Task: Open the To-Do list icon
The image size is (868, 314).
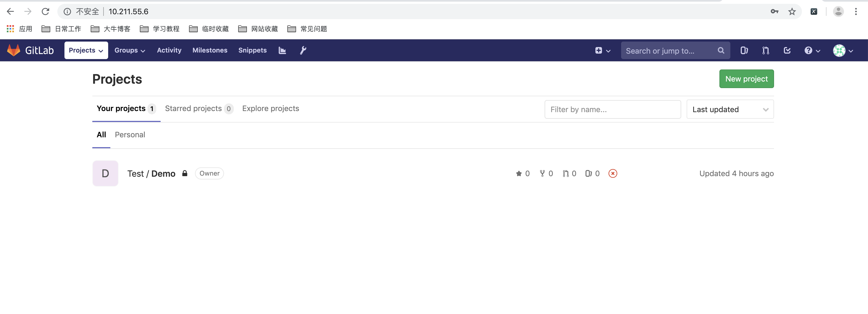Action: (x=787, y=50)
